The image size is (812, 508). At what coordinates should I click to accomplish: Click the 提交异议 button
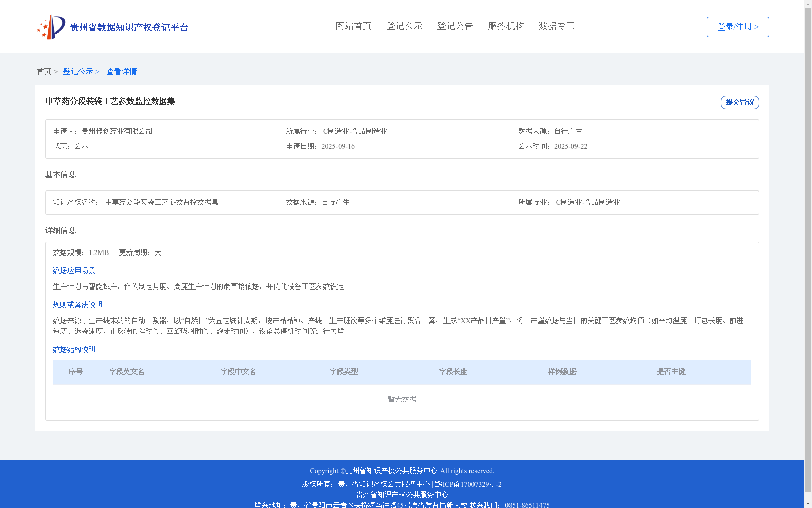(x=739, y=102)
